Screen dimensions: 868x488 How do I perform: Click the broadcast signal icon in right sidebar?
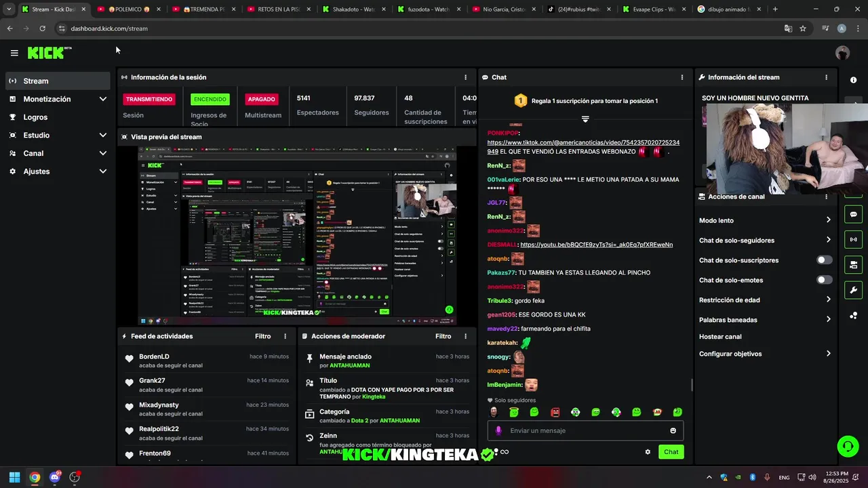(853, 239)
